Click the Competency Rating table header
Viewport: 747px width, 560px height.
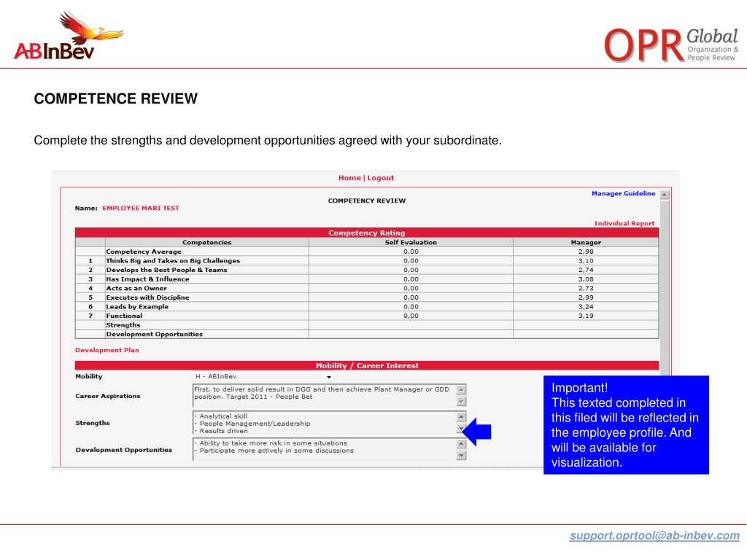[x=367, y=233]
